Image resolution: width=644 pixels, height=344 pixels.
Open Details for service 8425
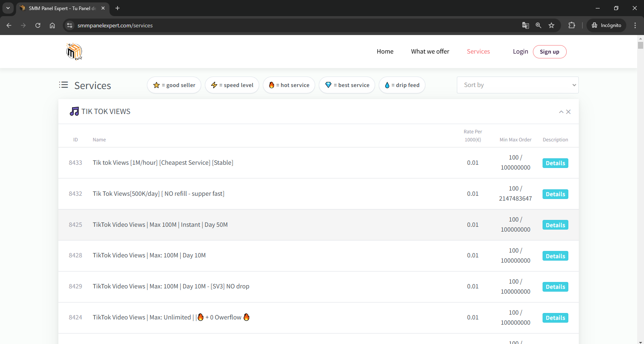coord(555,225)
